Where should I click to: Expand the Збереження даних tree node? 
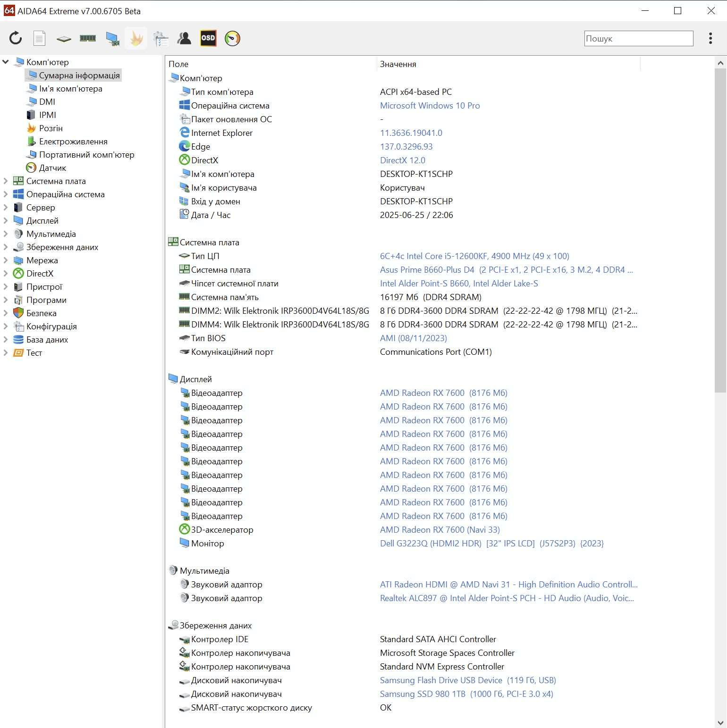coord(6,247)
